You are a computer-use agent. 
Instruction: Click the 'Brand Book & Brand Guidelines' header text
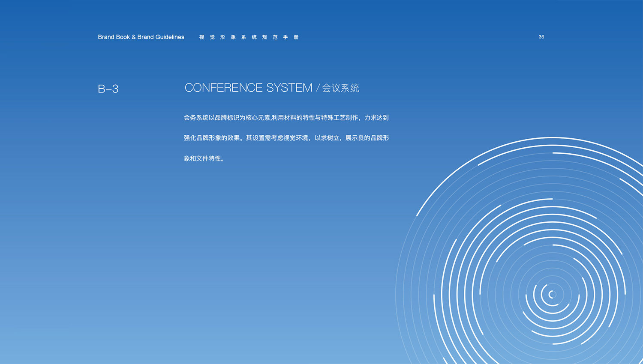click(141, 37)
